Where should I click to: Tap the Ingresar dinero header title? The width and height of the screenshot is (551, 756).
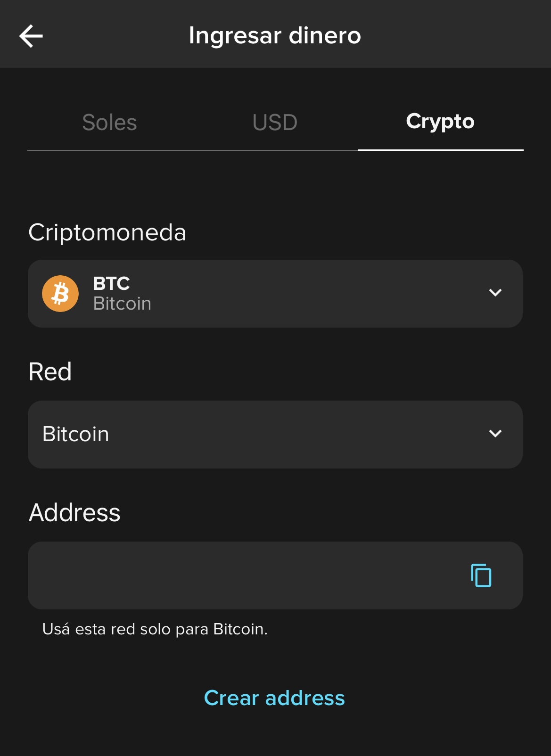[275, 35]
